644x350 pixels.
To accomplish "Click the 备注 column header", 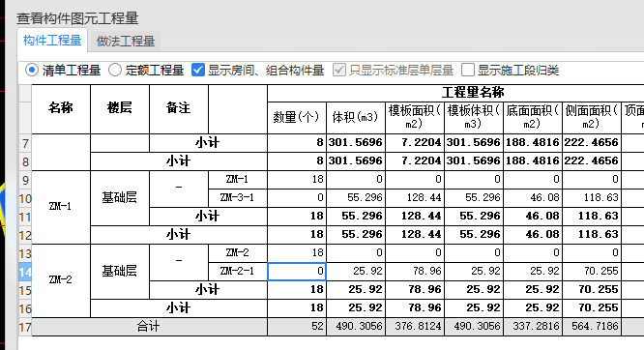I will [179, 109].
